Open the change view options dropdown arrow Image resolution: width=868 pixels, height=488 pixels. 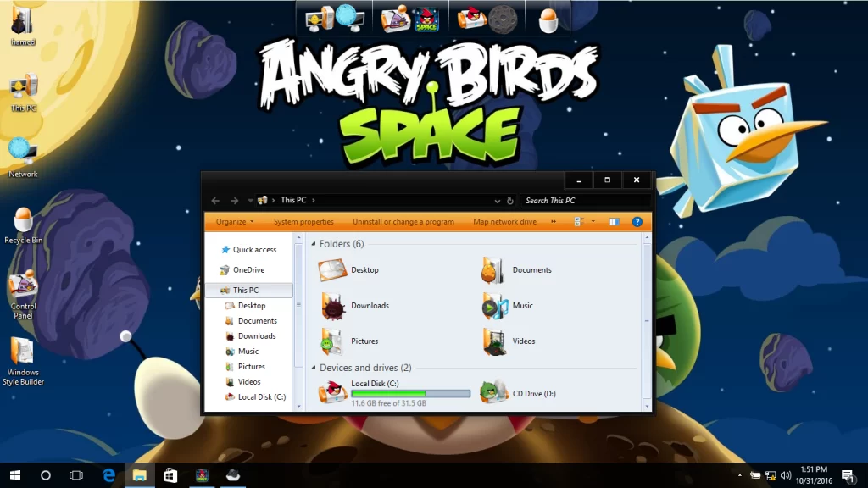(x=593, y=222)
